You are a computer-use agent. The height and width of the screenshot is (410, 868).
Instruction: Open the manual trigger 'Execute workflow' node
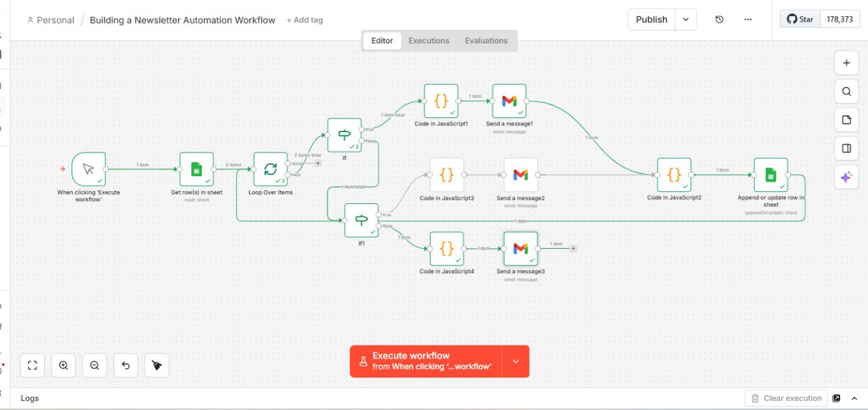coord(89,169)
